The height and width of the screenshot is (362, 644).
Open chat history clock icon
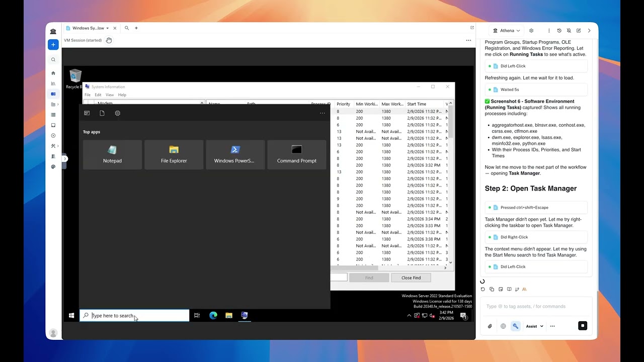[x=559, y=31]
